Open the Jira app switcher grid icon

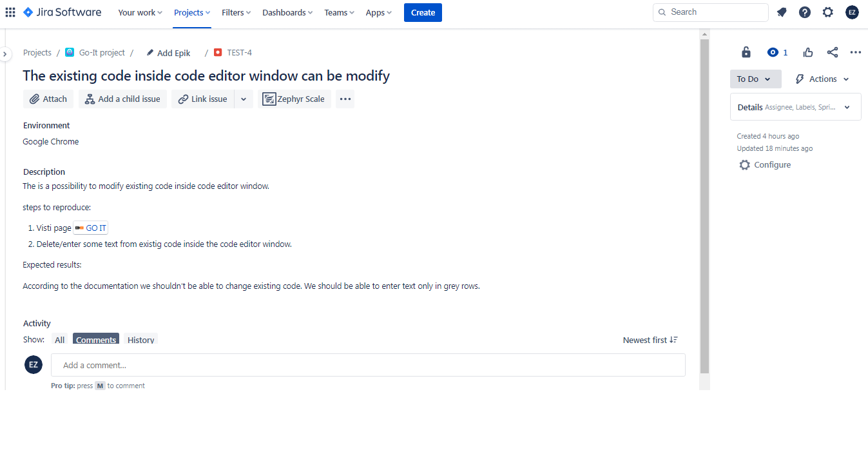tap(10, 12)
